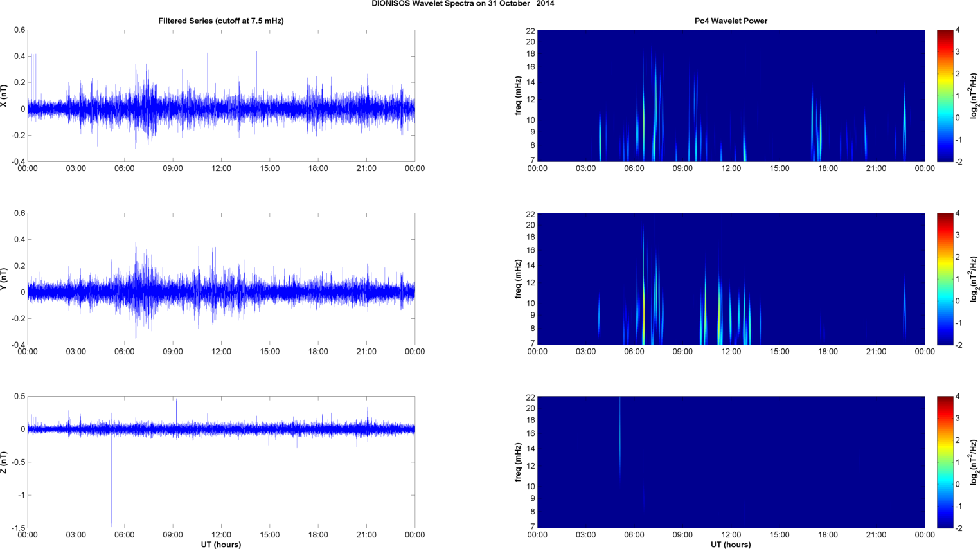The width and height of the screenshot is (980, 549).
Task: Click the "06:00" tick under the Y filtered series
Action: coord(125,352)
